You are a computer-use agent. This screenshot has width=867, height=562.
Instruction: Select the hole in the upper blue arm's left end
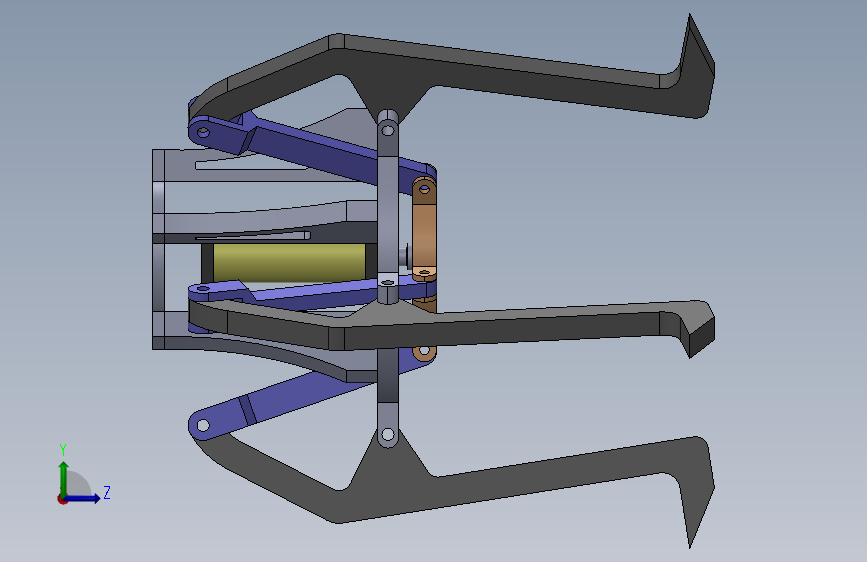(x=203, y=132)
